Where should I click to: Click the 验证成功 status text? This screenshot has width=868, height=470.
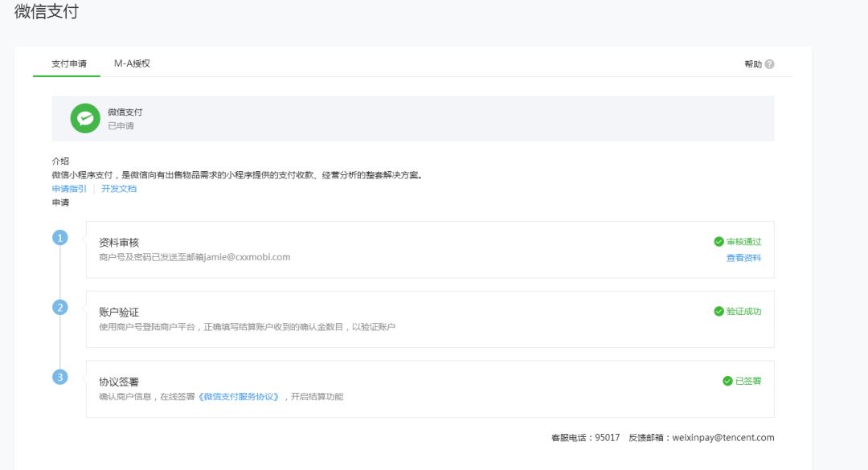pos(743,311)
